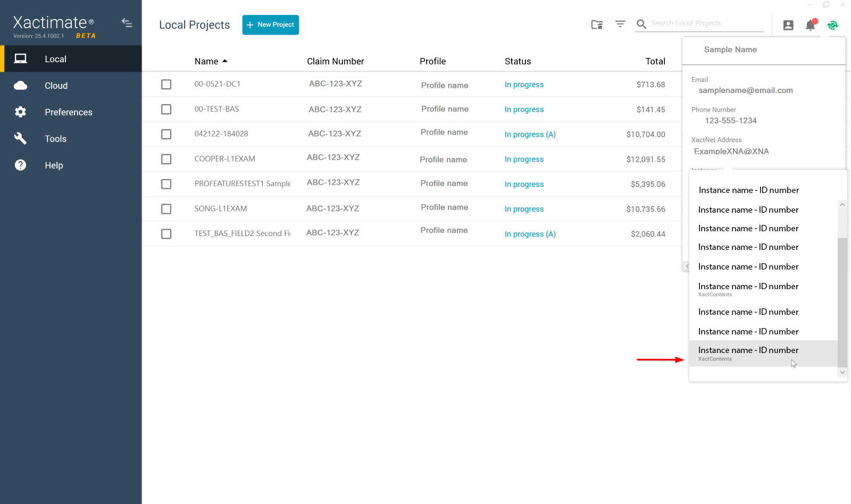
Task: Click the search magnifier icon
Action: pos(641,24)
